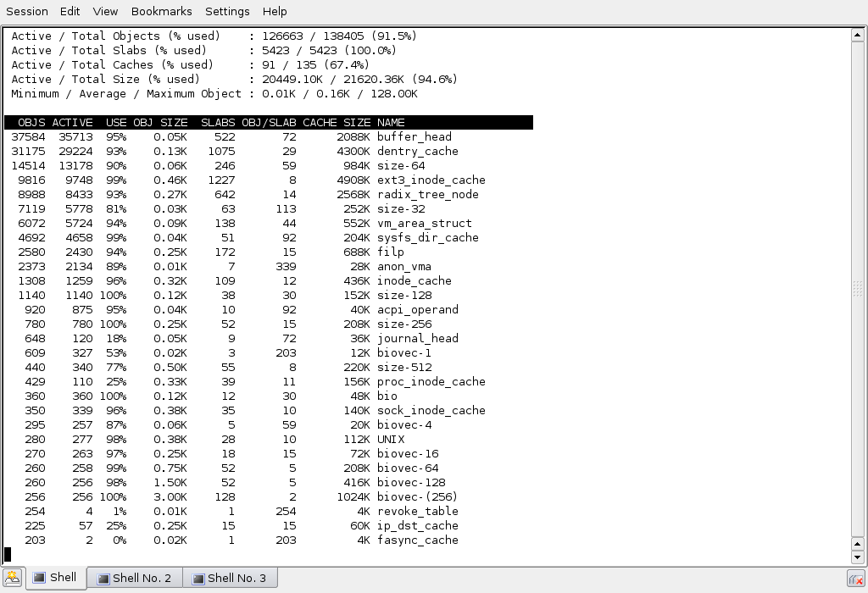The image size is (868, 593).
Task: Click the proc_inode_cache entry
Action: click(431, 381)
